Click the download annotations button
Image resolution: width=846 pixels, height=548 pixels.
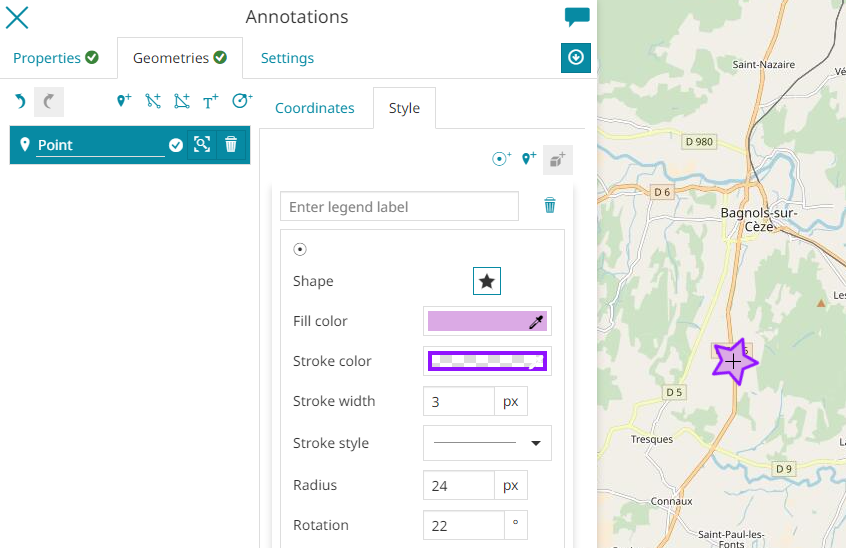(x=576, y=58)
